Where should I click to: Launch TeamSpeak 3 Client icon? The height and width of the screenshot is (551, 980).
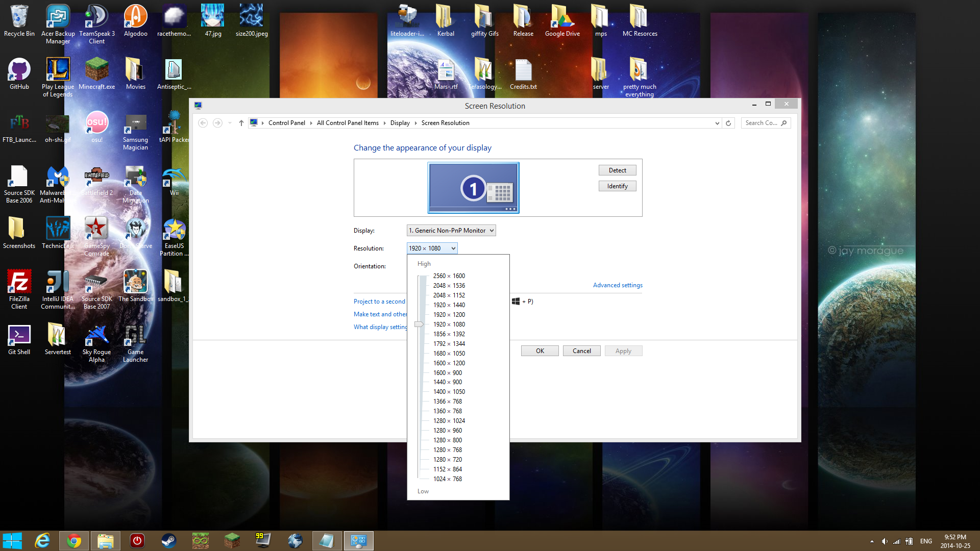coord(96,24)
